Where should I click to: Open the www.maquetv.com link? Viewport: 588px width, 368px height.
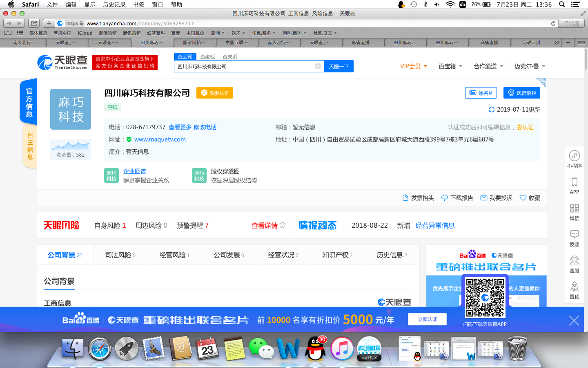pyautogui.click(x=160, y=139)
